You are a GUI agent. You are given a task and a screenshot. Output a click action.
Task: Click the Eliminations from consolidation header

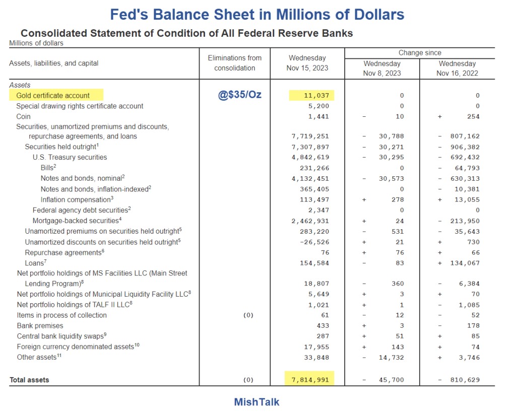[234, 63]
